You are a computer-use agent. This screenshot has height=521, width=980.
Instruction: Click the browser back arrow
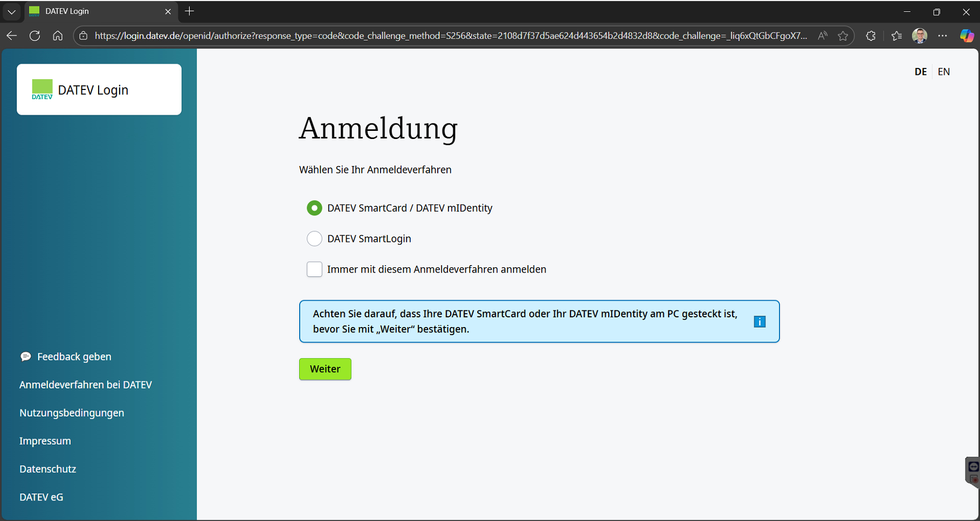point(12,36)
